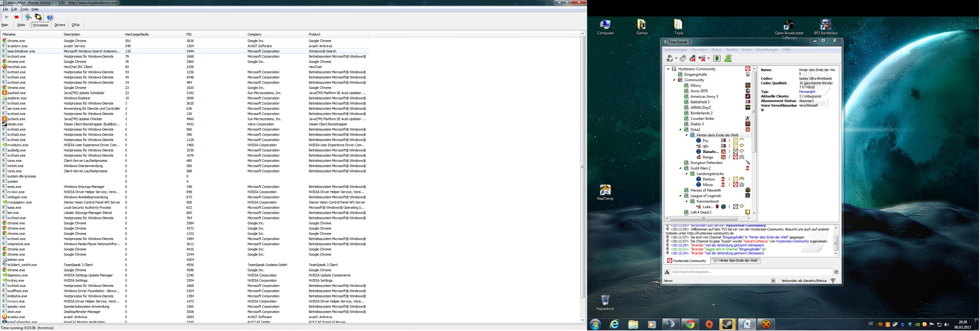Open Steam from the taskbar
The width and height of the screenshot is (980, 331).
point(727,324)
